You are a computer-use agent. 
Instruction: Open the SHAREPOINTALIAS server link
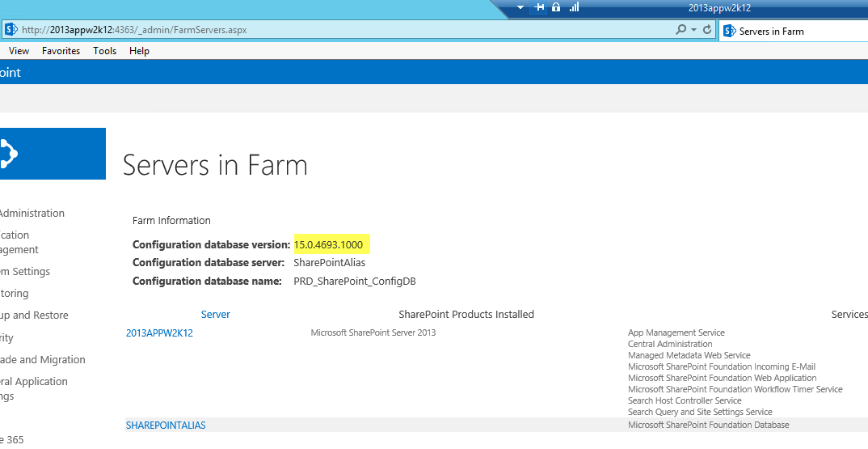166,426
